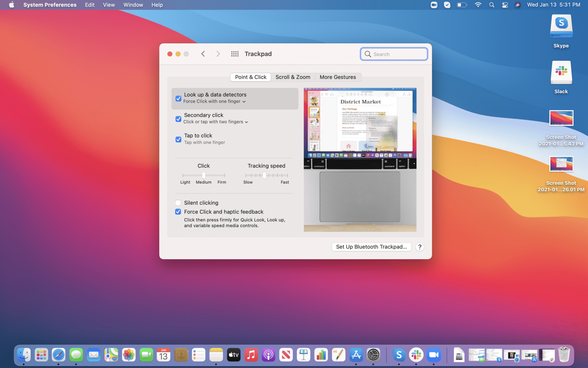Go back with the left chevron
The height and width of the screenshot is (368, 588).
203,54
